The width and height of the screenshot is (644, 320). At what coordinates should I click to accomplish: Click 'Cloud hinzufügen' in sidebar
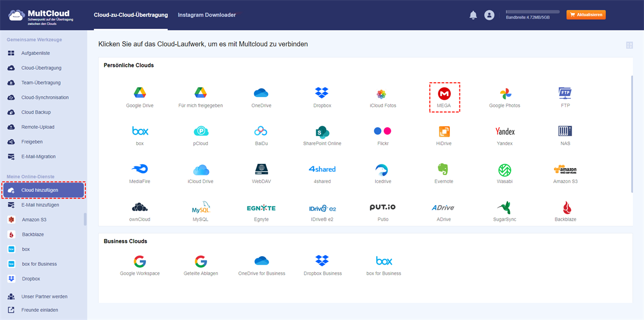[43, 190]
